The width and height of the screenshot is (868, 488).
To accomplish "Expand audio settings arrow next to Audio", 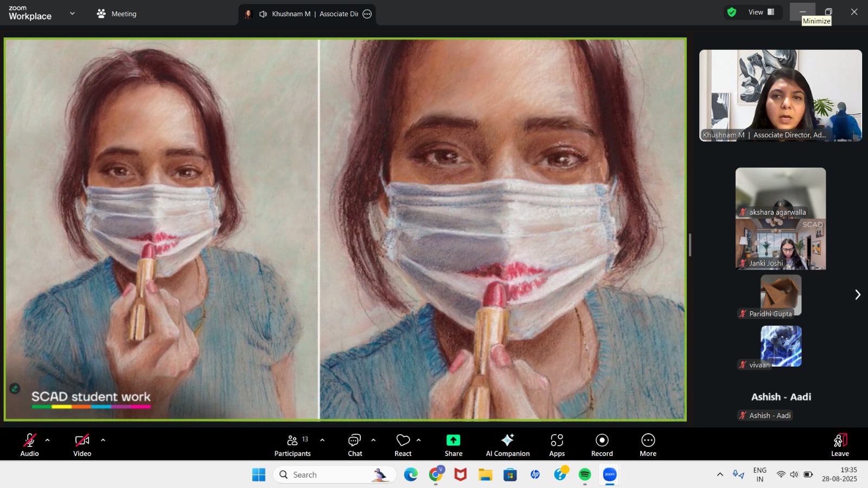I will 48,440.
